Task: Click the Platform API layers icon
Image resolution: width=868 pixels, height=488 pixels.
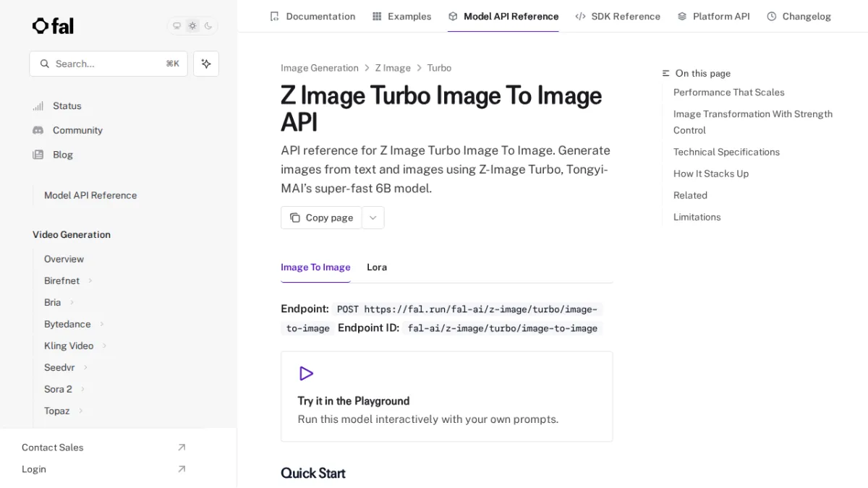Action: (x=682, y=16)
